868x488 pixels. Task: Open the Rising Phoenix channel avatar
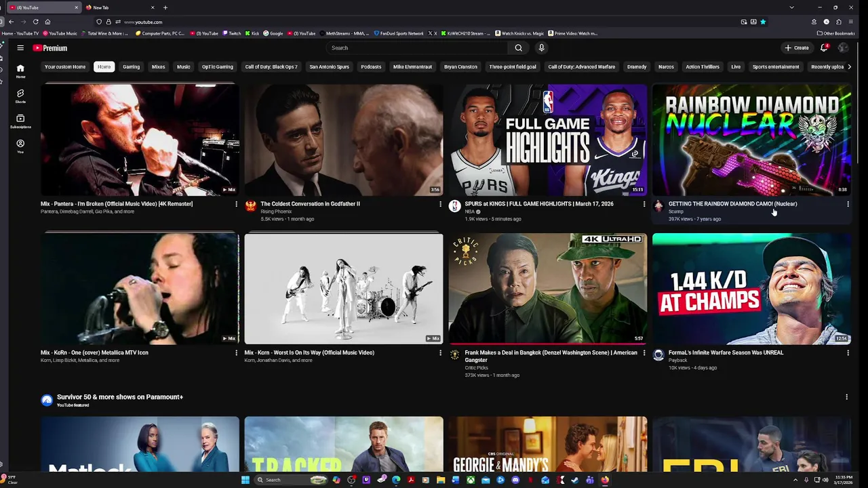click(x=251, y=206)
